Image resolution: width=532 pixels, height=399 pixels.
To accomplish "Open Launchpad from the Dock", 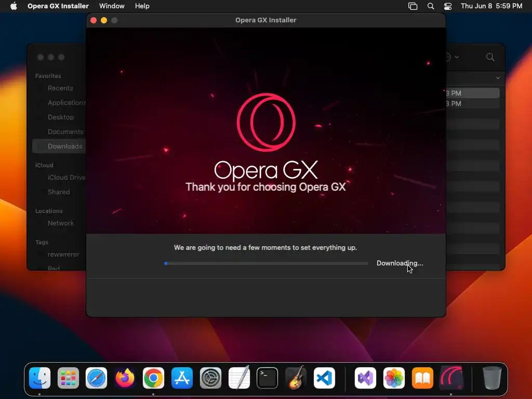I will (x=68, y=378).
